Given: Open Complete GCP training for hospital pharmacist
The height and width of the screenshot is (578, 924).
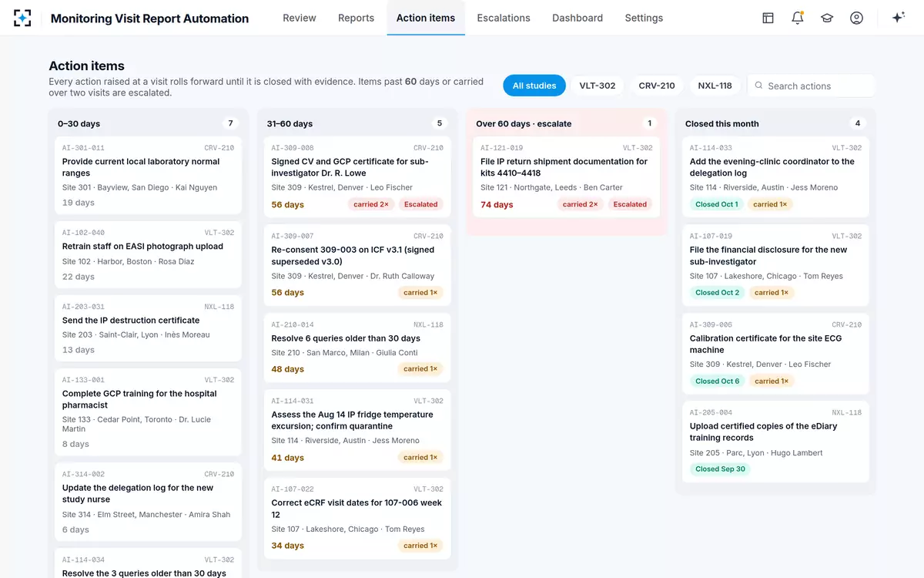Looking at the screenshot, I should coord(148,412).
